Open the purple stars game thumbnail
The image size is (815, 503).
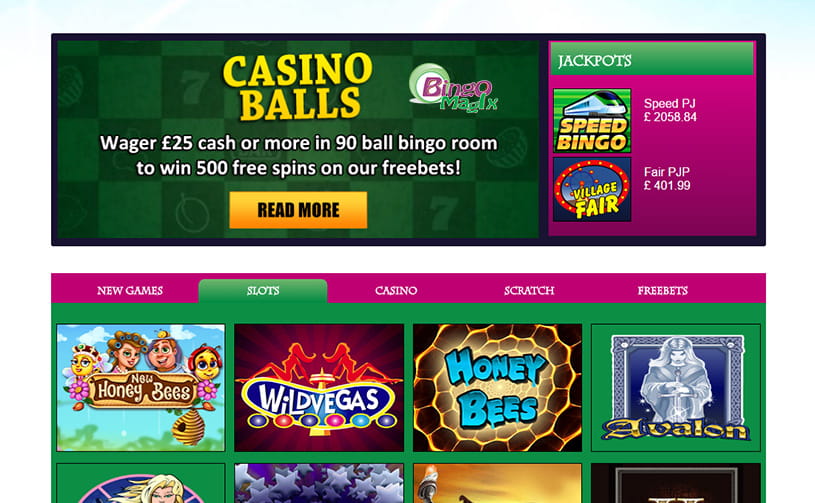(319, 483)
